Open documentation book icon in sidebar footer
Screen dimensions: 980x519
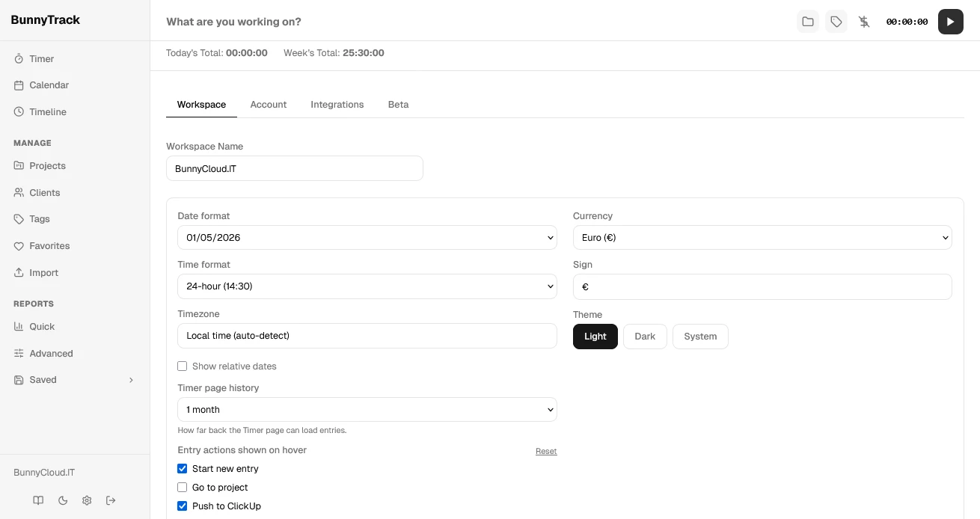(x=38, y=500)
